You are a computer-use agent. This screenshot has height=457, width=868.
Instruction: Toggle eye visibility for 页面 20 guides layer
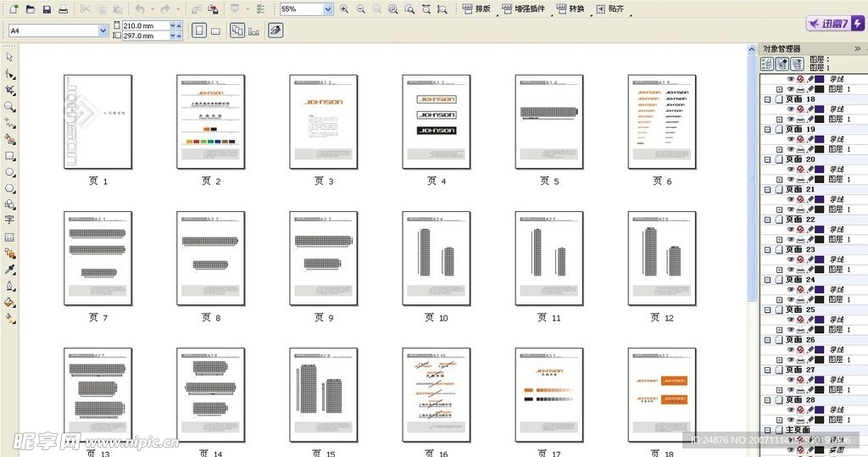pyautogui.click(x=790, y=170)
